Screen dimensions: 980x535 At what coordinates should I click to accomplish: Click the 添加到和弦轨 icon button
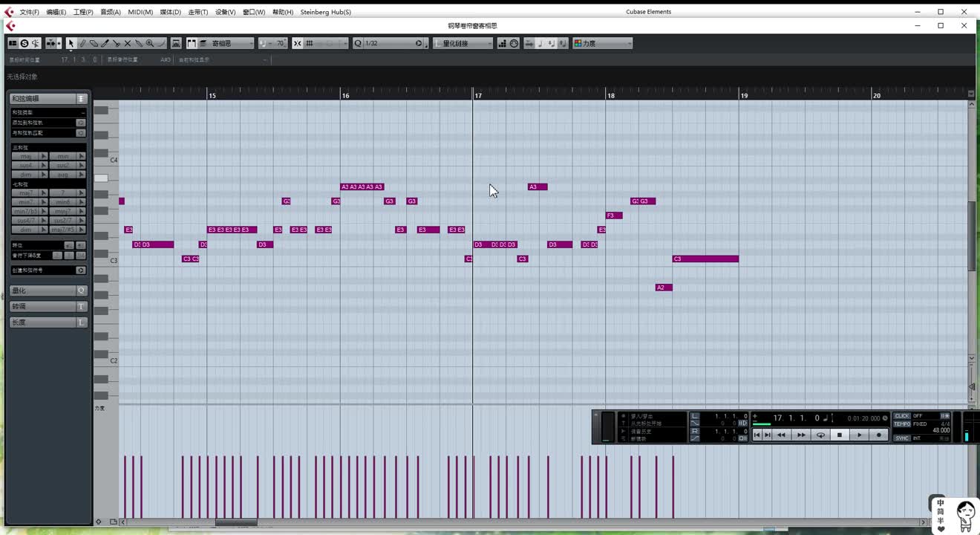tap(80, 123)
